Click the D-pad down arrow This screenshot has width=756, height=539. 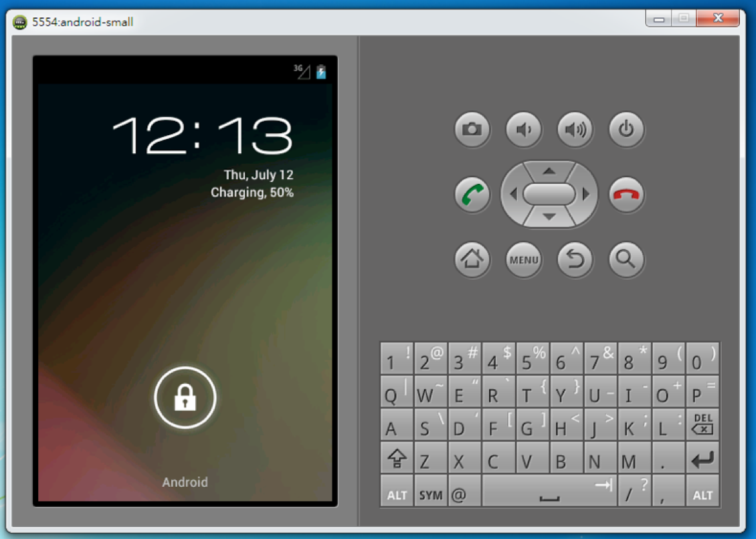549,217
